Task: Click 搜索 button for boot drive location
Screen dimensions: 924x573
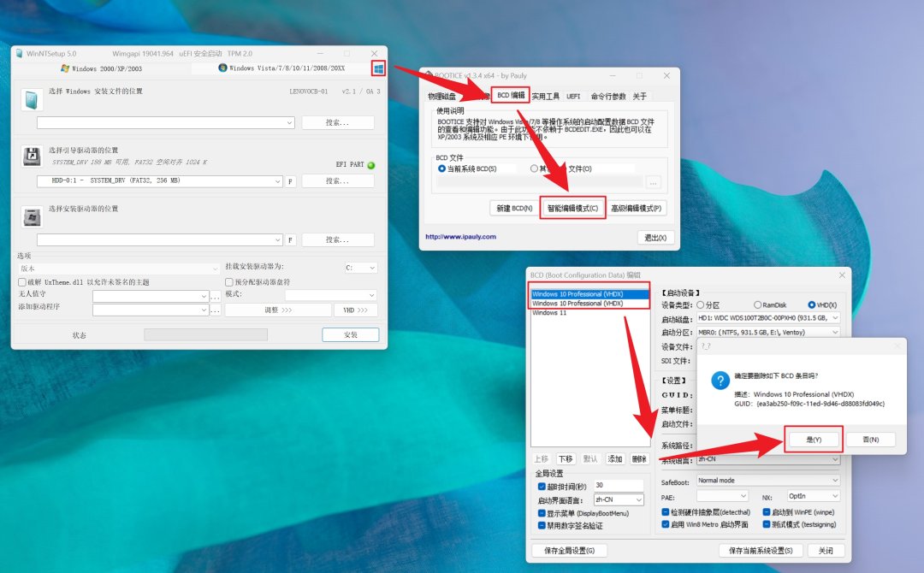Action: 338,180
